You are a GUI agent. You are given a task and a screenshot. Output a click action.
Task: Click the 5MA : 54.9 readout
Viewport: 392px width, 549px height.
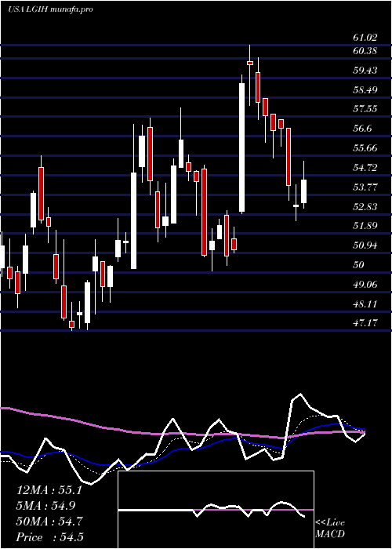tap(46, 506)
